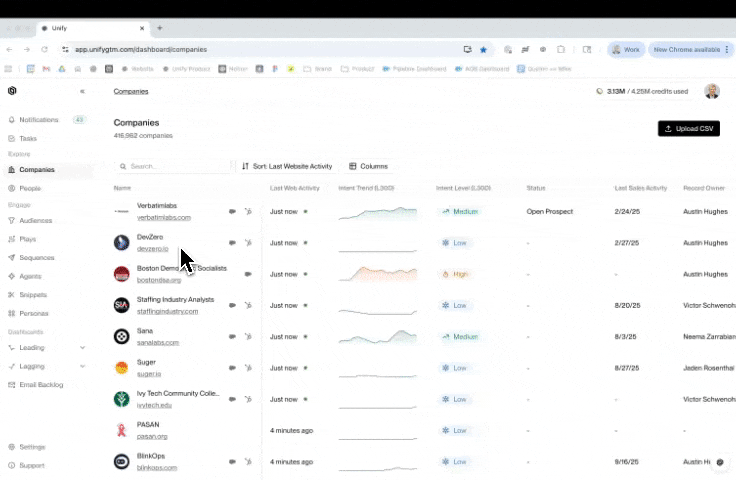736x480 pixels.
Task: Expand the Leading dashboards chevron
Action: click(82, 348)
